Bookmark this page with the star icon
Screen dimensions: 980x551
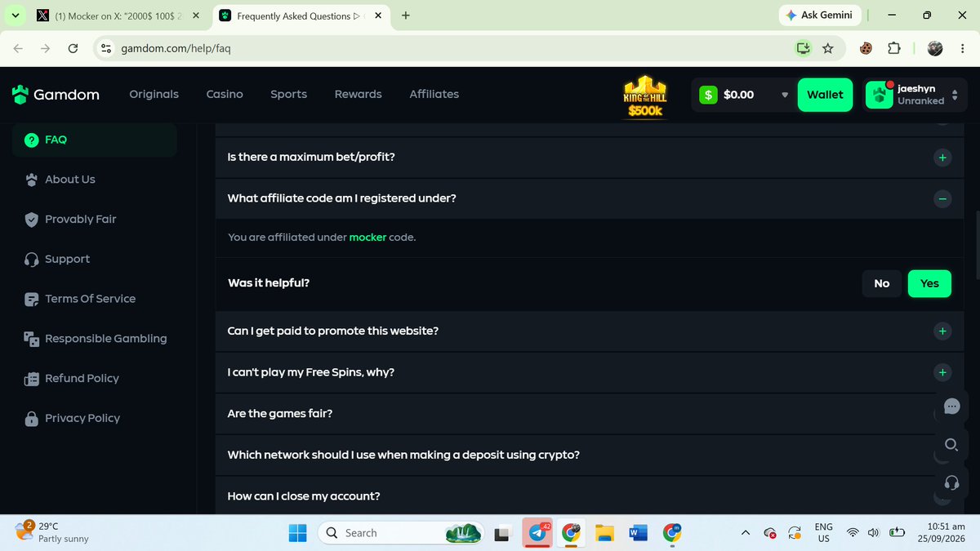point(828,48)
